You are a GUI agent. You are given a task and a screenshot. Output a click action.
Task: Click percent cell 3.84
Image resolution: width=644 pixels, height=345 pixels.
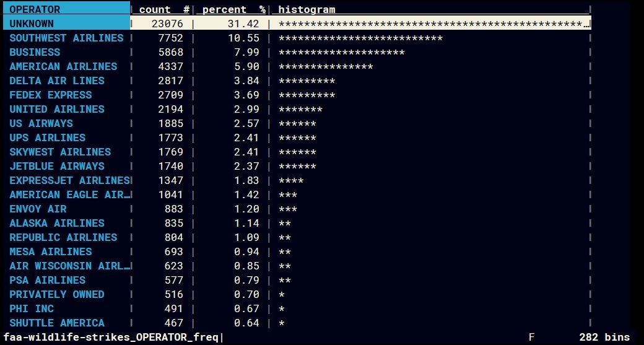247,81
